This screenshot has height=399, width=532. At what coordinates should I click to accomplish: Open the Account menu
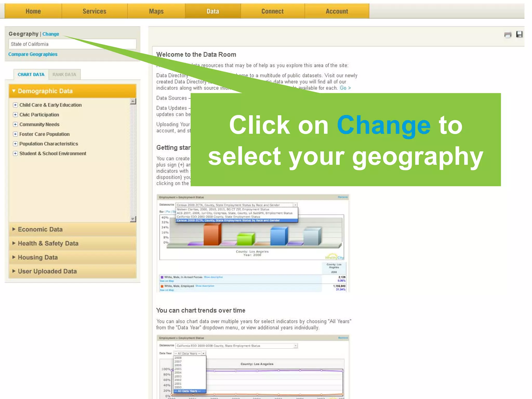tap(337, 11)
